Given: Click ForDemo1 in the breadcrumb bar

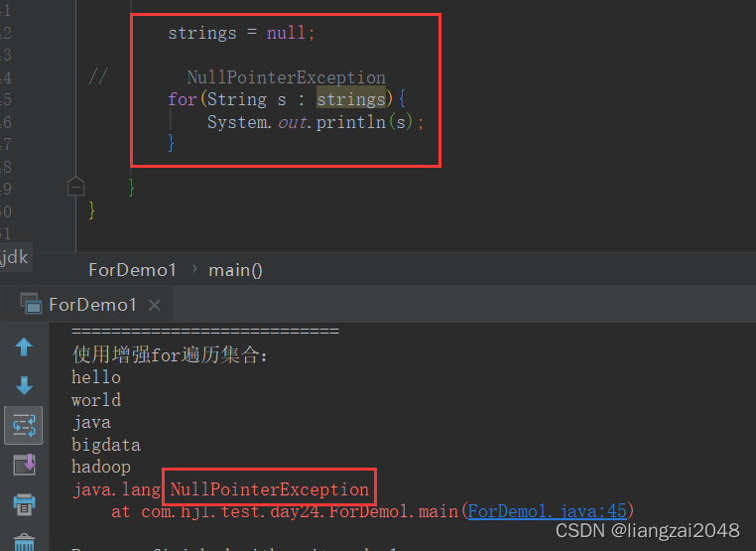Looking at the screenshot, I should (132, 270).
